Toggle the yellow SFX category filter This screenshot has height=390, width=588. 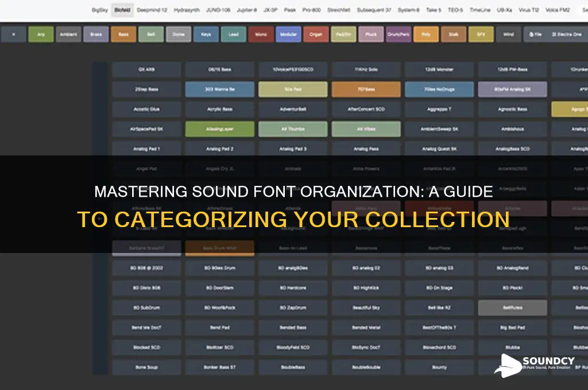(x=481, y=34)
